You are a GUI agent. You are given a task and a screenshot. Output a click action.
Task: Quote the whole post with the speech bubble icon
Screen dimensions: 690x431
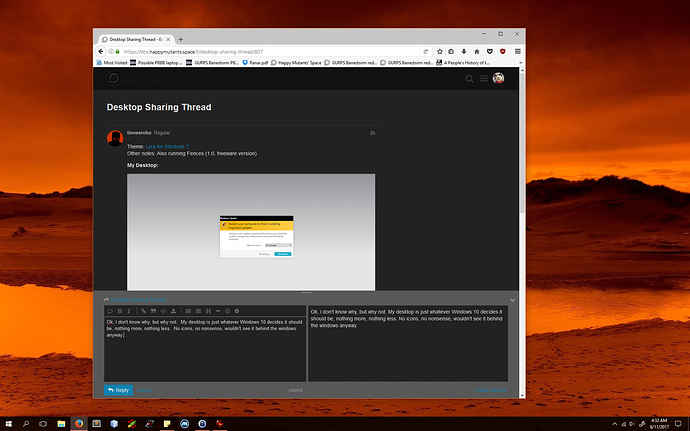click(x=110, y=311)
